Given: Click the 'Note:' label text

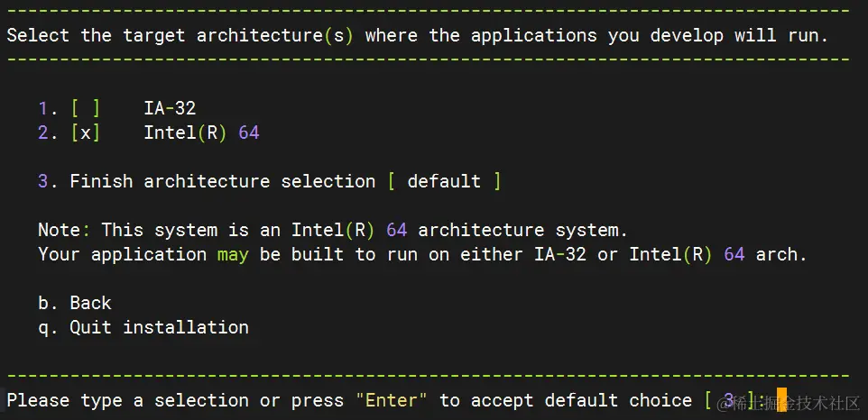Looking at the screenshot, I should 64,230.
